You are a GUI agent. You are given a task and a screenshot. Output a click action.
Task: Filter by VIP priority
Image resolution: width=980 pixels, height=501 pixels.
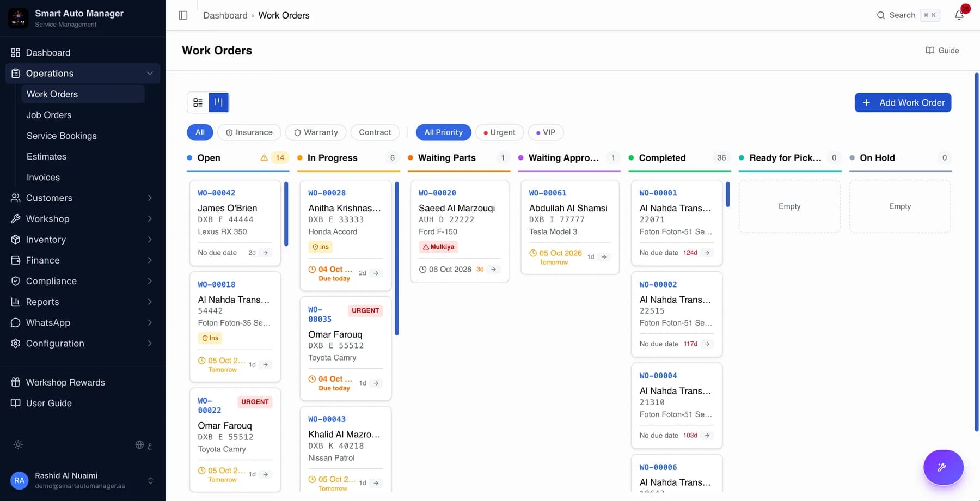pos(546,132)
